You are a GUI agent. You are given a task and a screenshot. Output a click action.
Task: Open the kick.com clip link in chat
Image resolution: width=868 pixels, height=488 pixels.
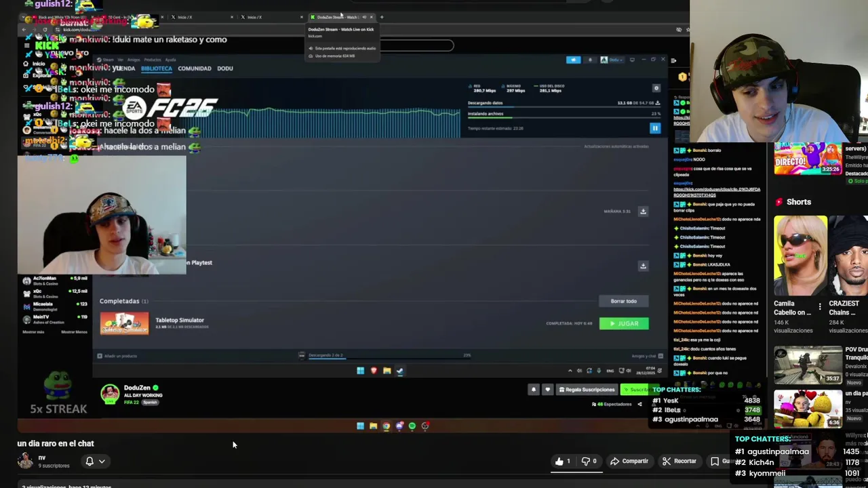click(x=717, y=192)
